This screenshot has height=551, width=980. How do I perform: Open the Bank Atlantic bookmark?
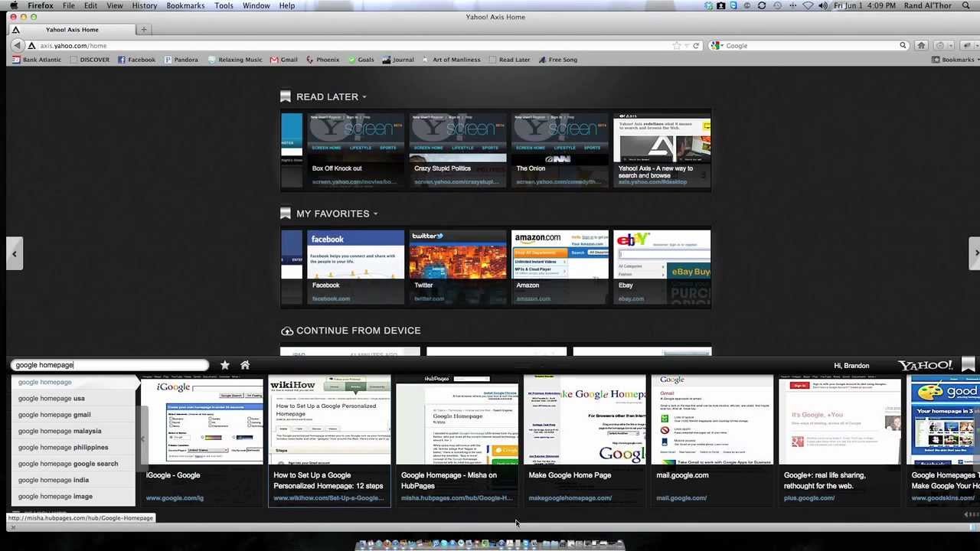coord(36,60)
